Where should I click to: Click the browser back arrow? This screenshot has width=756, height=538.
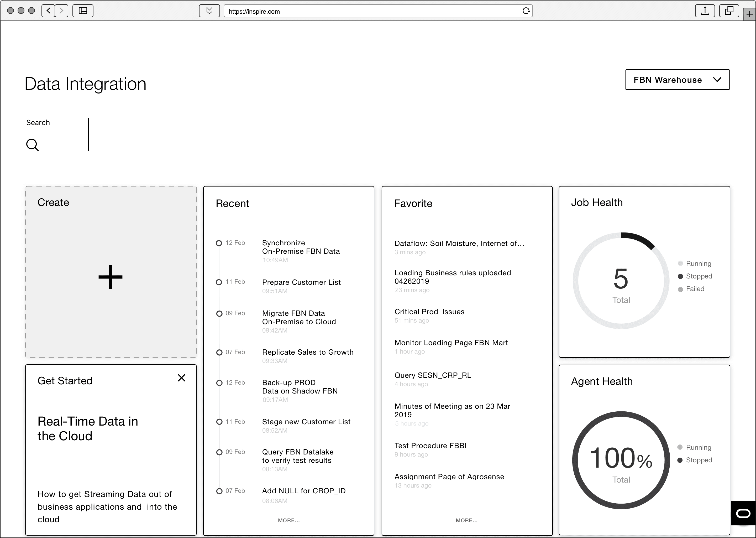click(48, 11)
